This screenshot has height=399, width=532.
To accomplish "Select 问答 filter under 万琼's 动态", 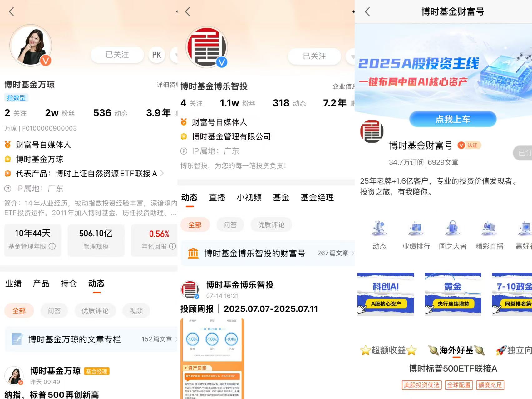I will tap(54, 311).
